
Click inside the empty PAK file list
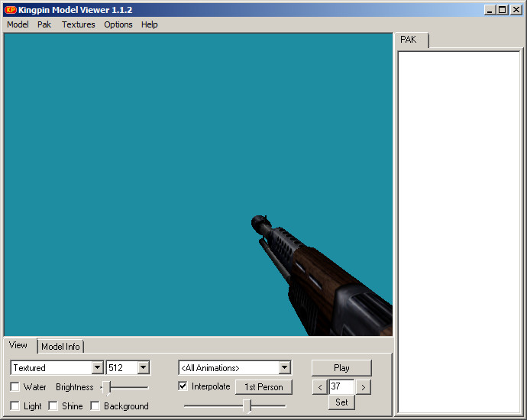tap(459, 232)
